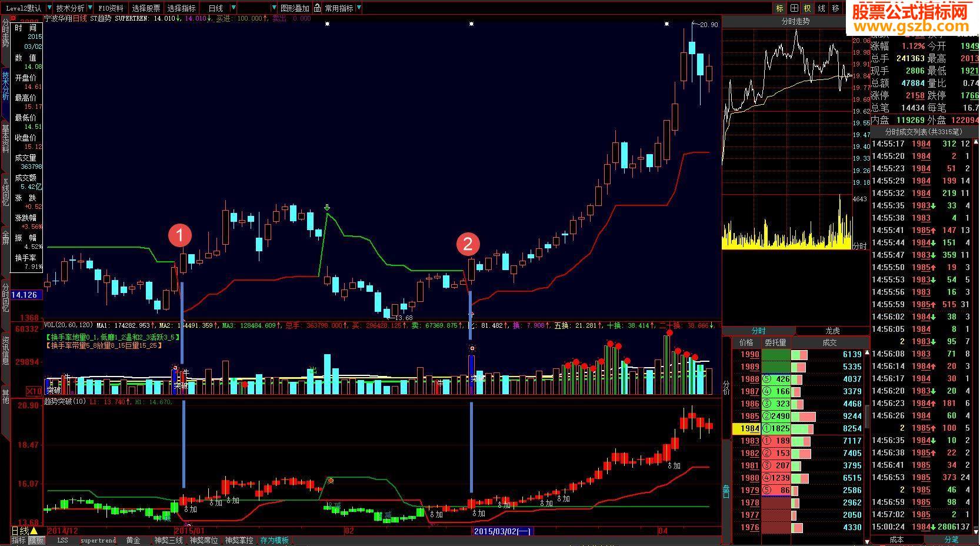Open the 日线 period dropdown arrow
Image resolution: width=980 pixels, height=546 pixels.
click(234, 8)
